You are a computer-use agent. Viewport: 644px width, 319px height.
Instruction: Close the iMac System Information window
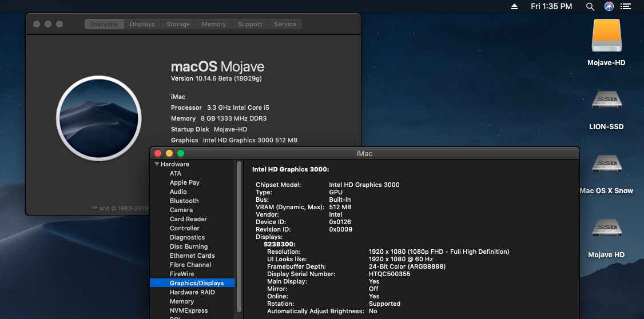pyautogui.click(x=158, y=153)
